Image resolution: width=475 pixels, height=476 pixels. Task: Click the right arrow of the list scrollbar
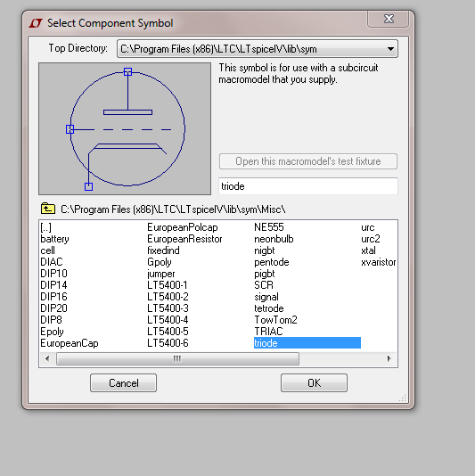pos(389,358)
